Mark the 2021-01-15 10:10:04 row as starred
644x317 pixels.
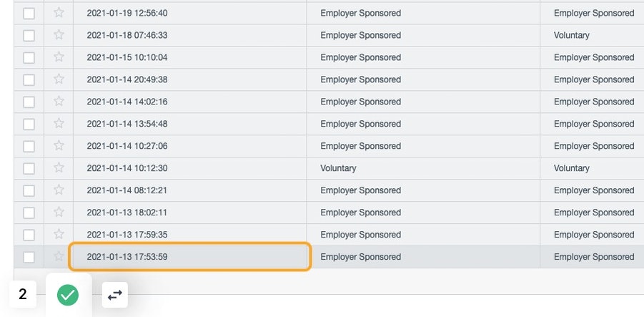coord(59,57)
